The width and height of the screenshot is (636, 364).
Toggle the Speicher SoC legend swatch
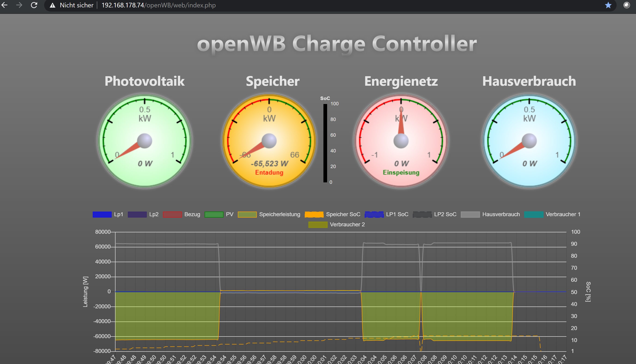pos(314,215)
